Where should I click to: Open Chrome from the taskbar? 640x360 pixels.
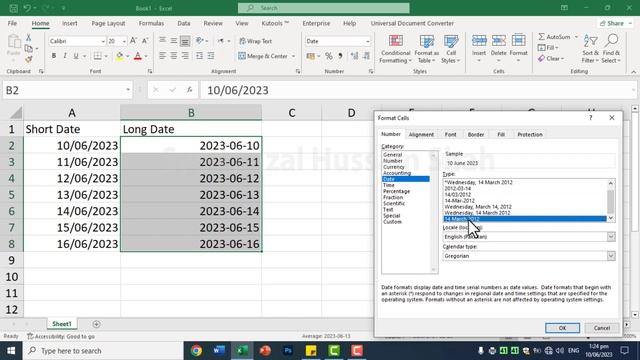(x=196, y=351)
